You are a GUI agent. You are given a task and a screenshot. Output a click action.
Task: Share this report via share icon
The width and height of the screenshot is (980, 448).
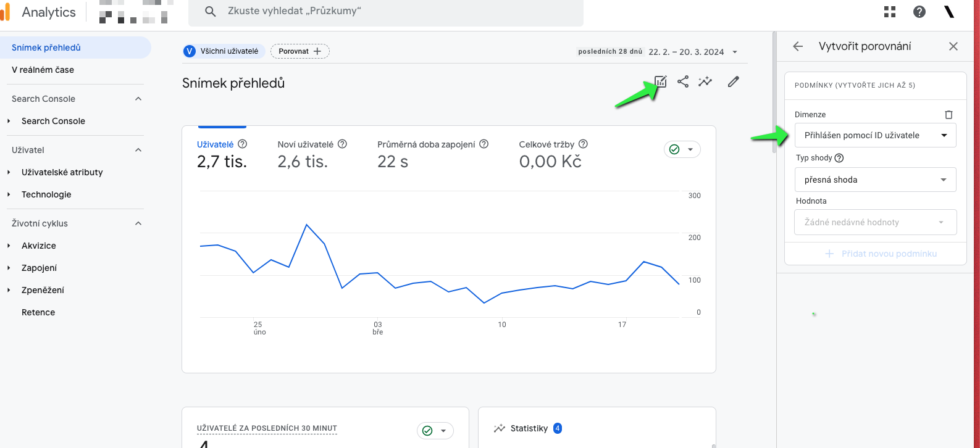pos(683,81)
